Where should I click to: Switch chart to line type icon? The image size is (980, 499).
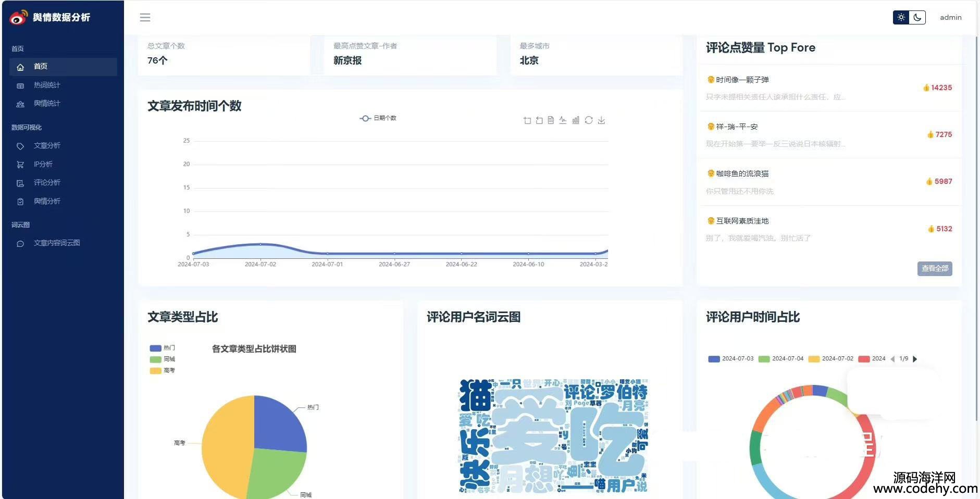pos(563,120)
